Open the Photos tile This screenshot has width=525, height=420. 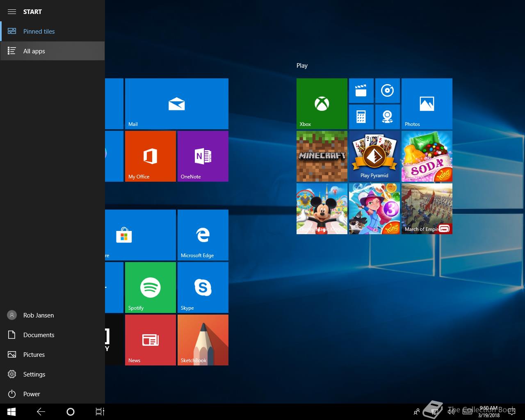pyautogui.click(x=427, y=104)
